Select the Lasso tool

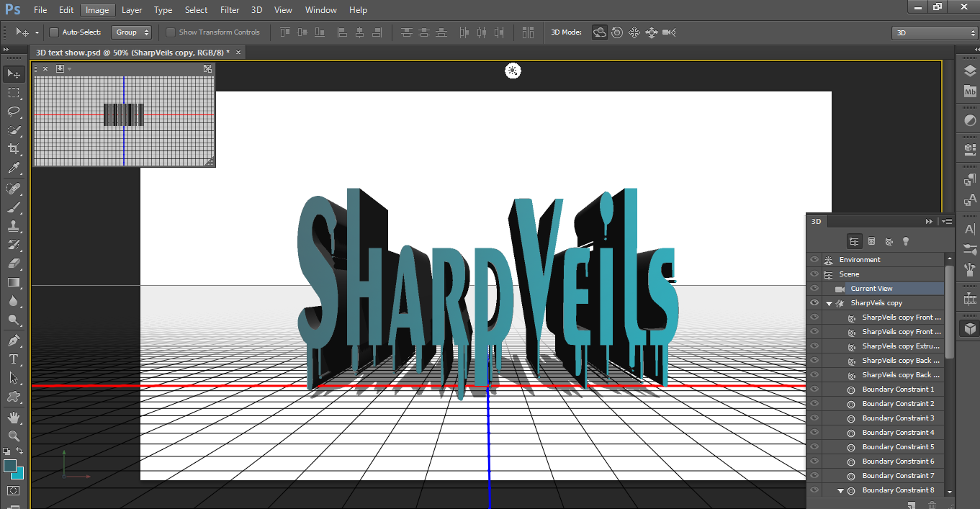pos(14,112)
